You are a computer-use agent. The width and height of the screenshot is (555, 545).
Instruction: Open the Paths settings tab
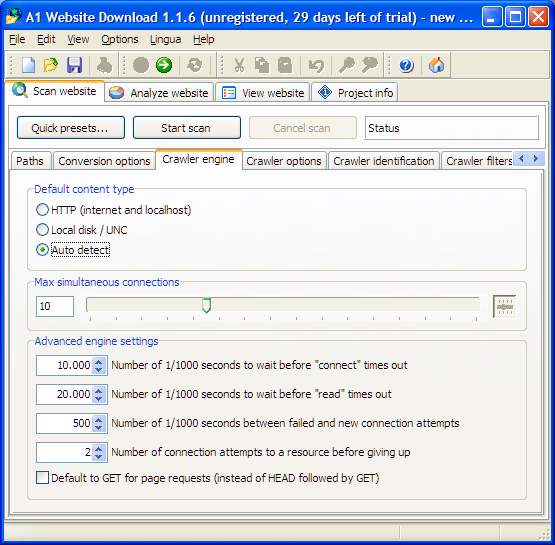(x=31, y=161)
